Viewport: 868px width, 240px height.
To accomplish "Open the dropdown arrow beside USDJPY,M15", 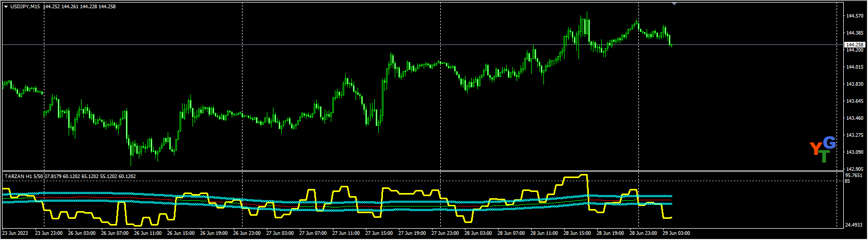I will coord(6,7).
